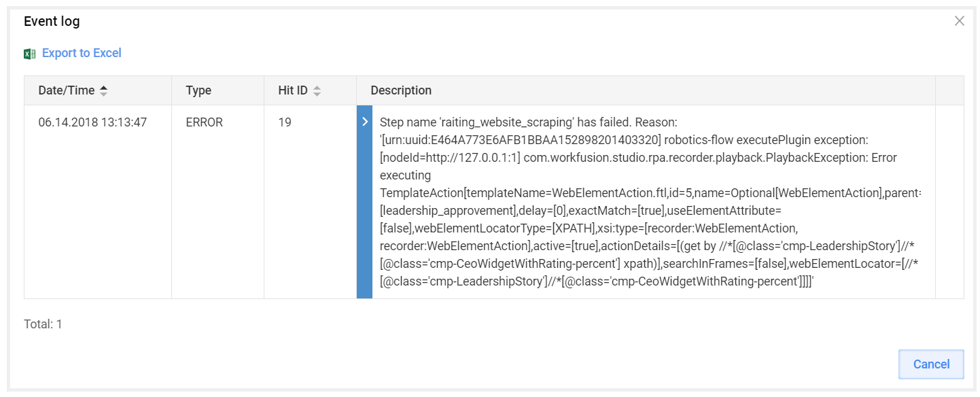Click the Cancel button
Viewport: 980px width, 397px height.
931,364
